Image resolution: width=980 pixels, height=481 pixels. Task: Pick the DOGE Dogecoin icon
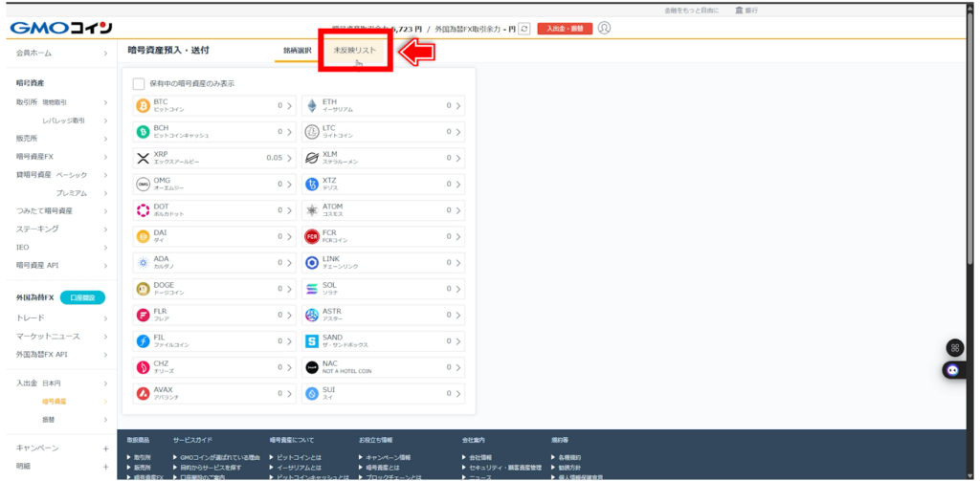click(x=144, y=288)
